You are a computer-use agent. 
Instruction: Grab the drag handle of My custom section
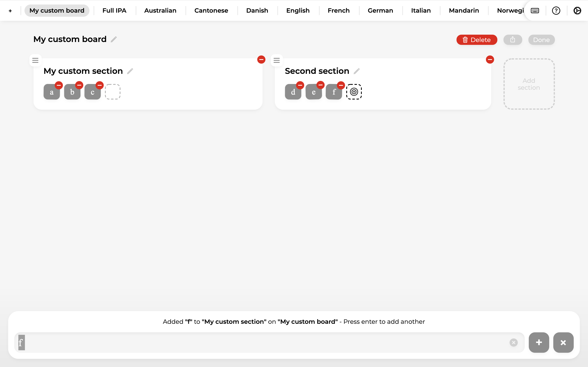coord(35,60)
